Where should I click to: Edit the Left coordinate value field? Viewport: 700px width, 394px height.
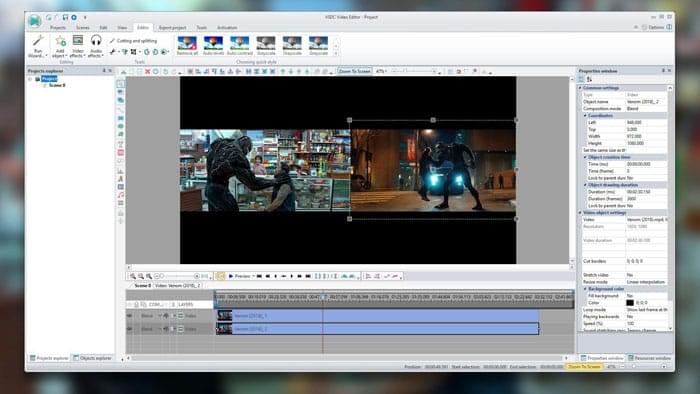(646, 122)
